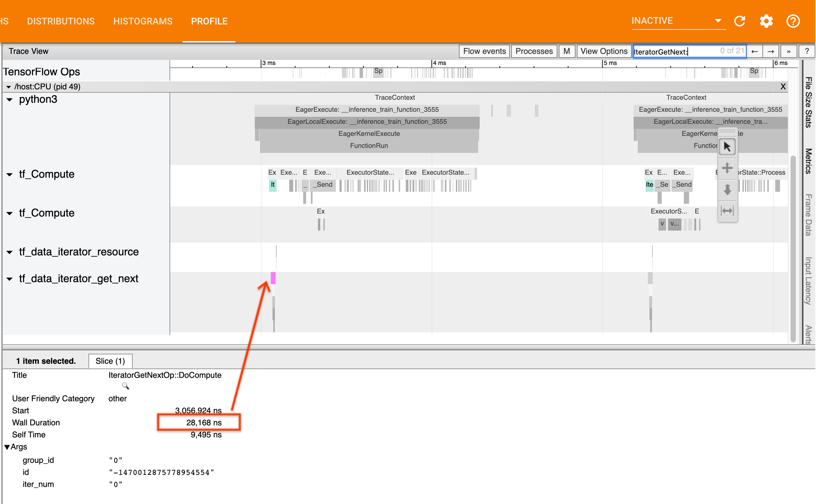
Task: Select the pan tool with four-way arrows
Action: click(x=728, y=168)
